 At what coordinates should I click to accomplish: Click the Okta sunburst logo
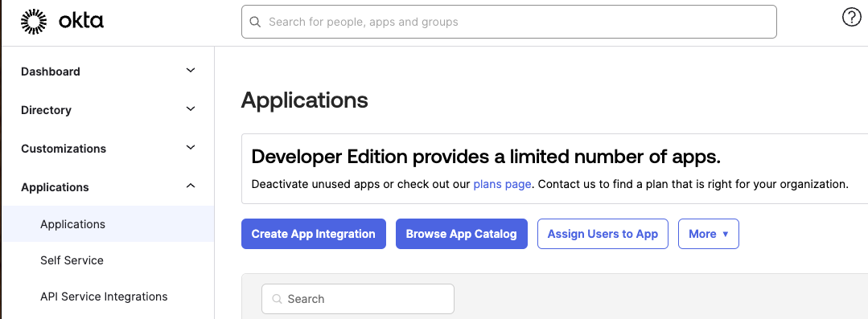pos(34,22)
